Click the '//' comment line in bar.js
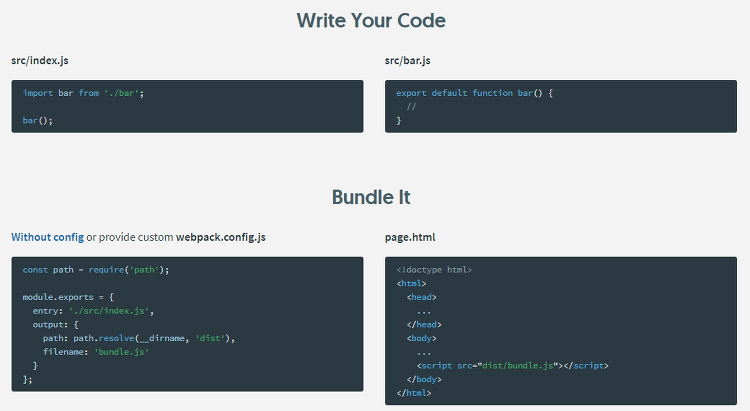Screen dimensions: 750x411 point(411,107)
